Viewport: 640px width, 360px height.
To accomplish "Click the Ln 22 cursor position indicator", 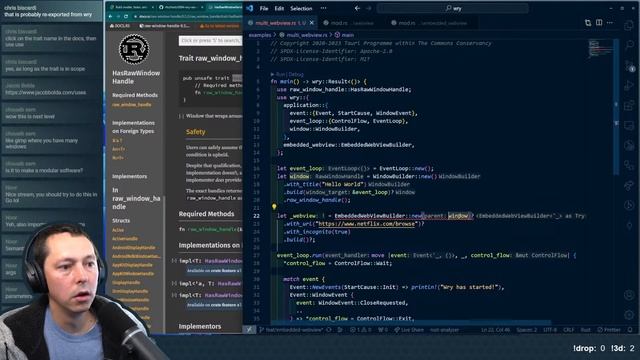I will coord(495,330).
